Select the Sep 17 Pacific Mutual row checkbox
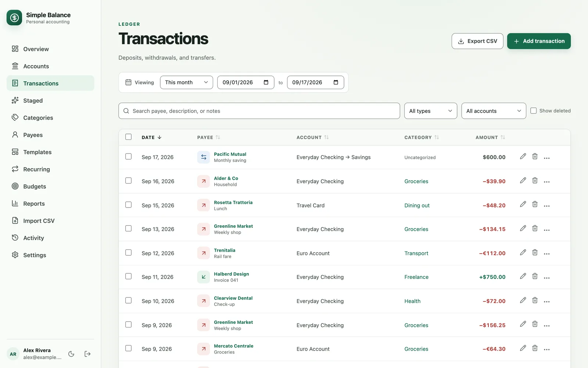Image resolution: width=588 pixels, height=368 pixels. pos(128,156)
